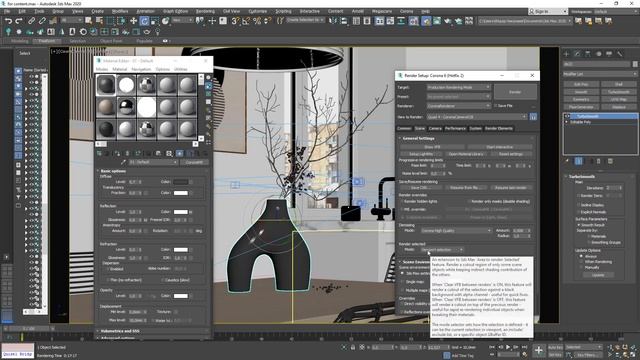The height and width of the screenshot is (360, 640).
Task: Switch to the Render Elements tab
Action: coord(499,129)
